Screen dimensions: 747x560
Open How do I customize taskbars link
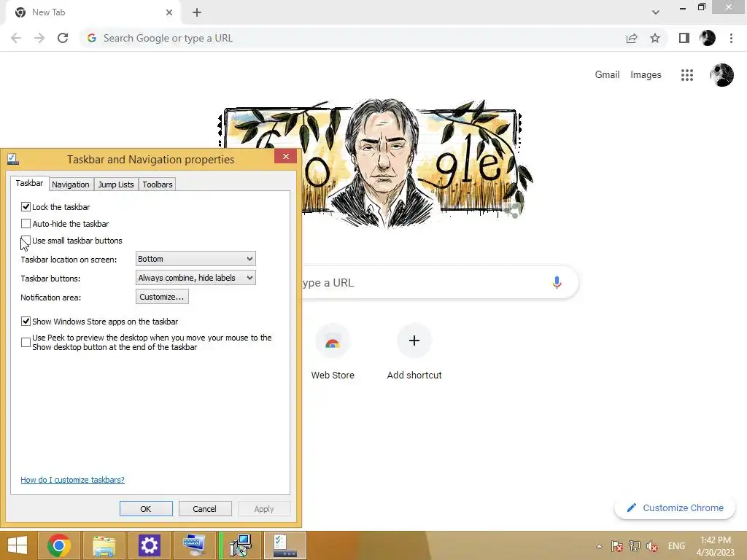click(x=72, y=480)
